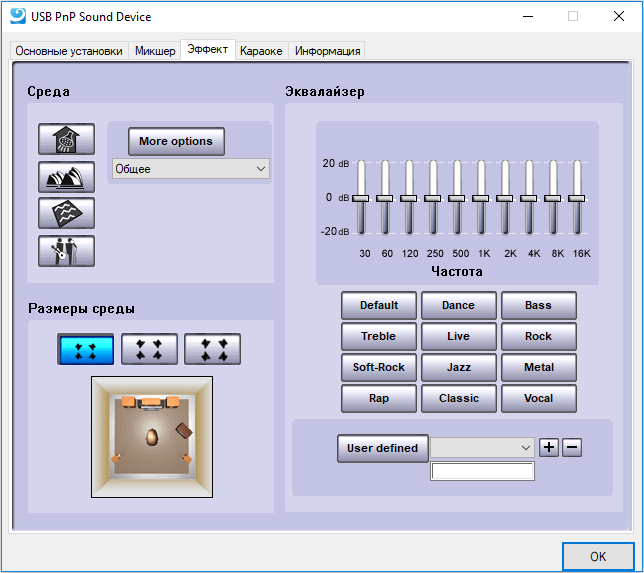This screenshot has height=573, width=644.
Task: Apply the Metal equalizer preset
Action: 538,367
